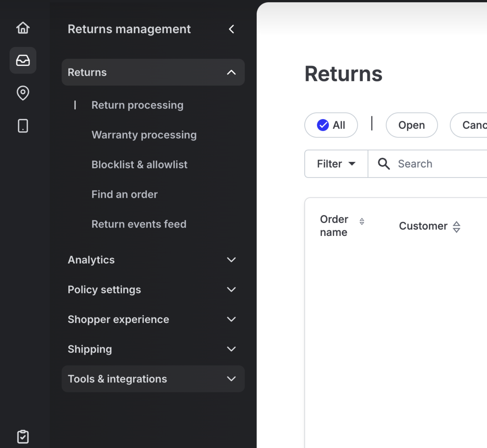The height and width of the screenshot is (448, 487).
Task: Open the mobile device icon in sidebar
Action: tap(23, 126)
